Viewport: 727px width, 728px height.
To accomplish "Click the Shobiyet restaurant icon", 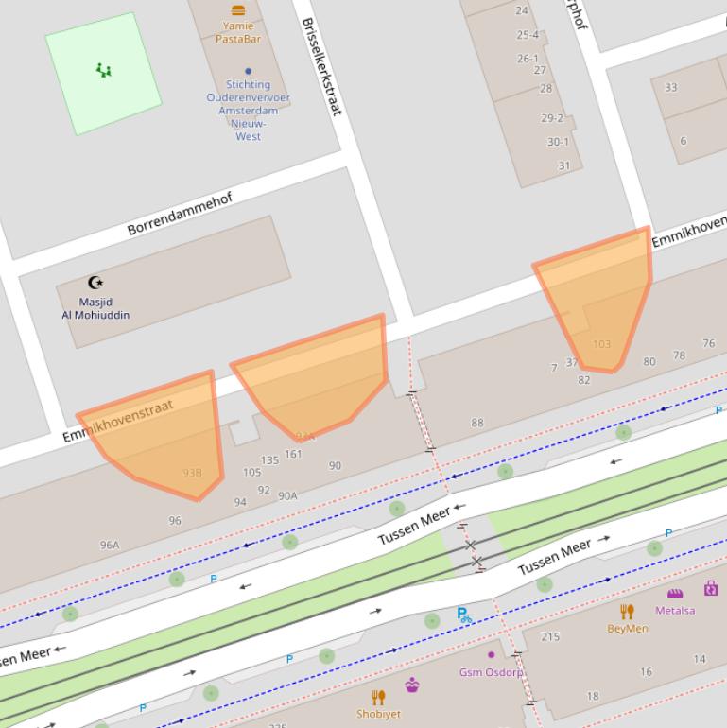I will pos(378,697).
